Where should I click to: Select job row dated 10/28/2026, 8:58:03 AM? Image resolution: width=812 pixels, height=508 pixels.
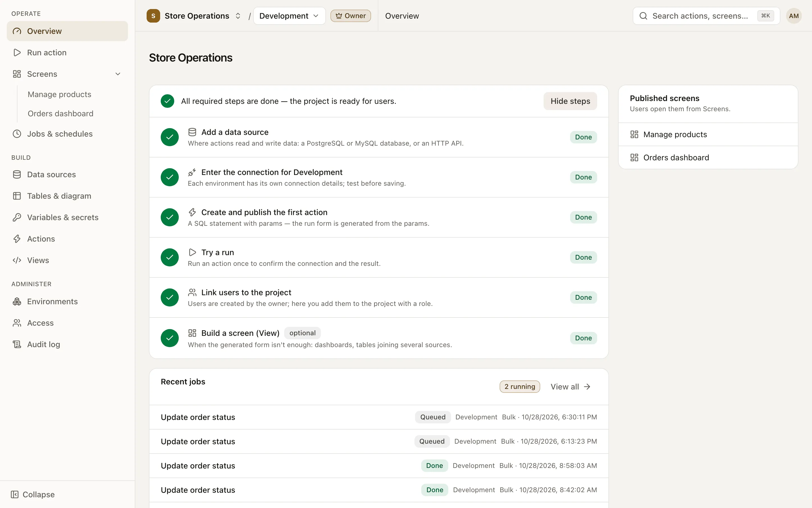[379, 466]
